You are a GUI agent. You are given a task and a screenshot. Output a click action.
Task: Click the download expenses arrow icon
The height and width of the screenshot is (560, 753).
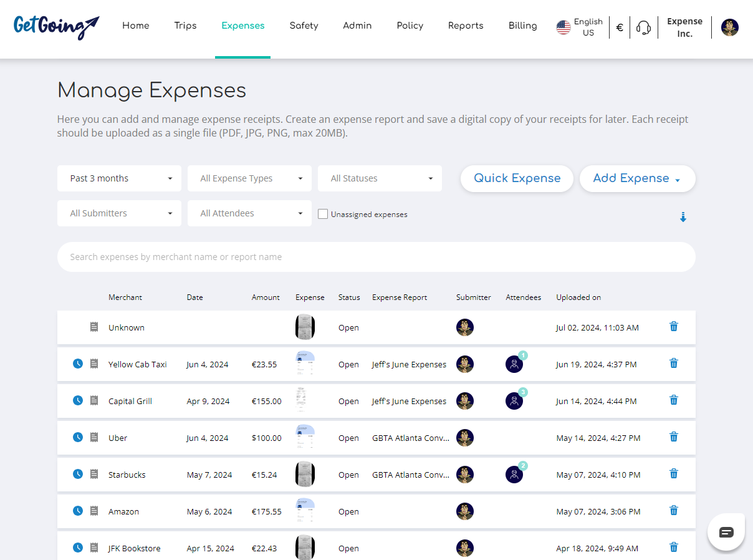click(x=683, y=217)
